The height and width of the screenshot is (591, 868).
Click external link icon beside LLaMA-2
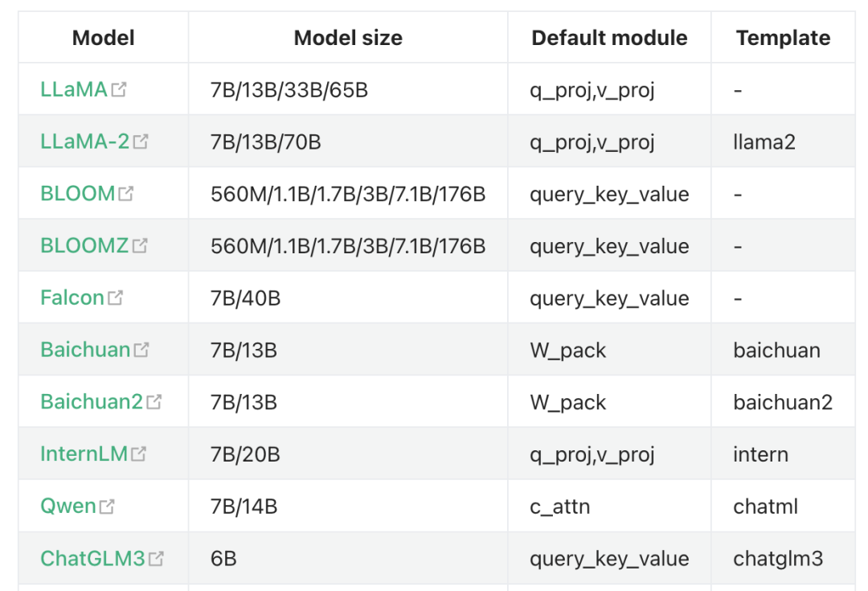[141, 142]
